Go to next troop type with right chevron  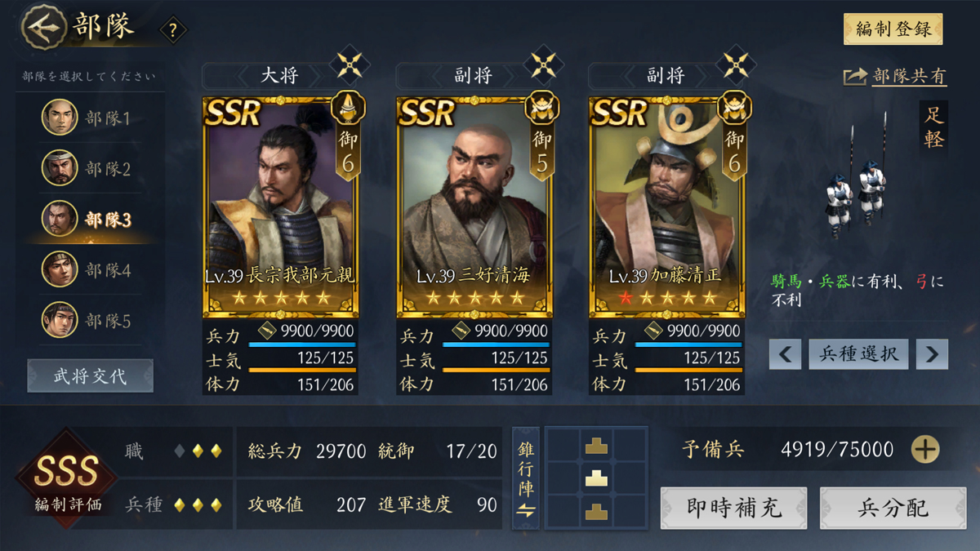click(932, 354)
